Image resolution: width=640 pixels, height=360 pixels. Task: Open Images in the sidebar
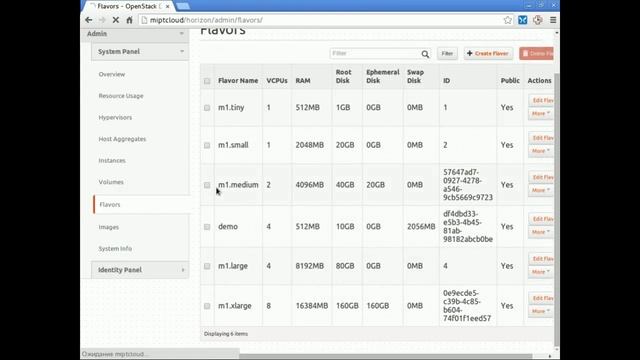click(109, 227)
